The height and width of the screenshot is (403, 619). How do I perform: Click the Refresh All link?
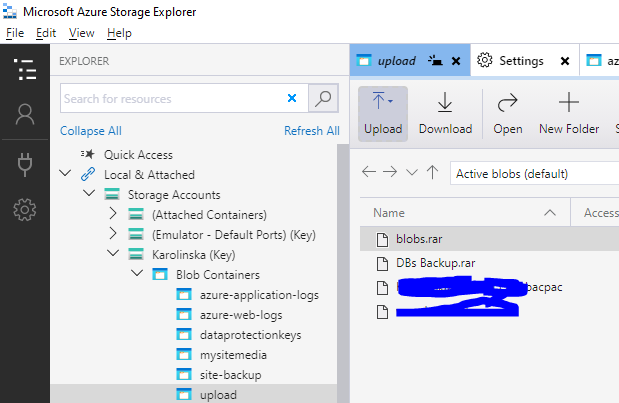click(311, 131)
